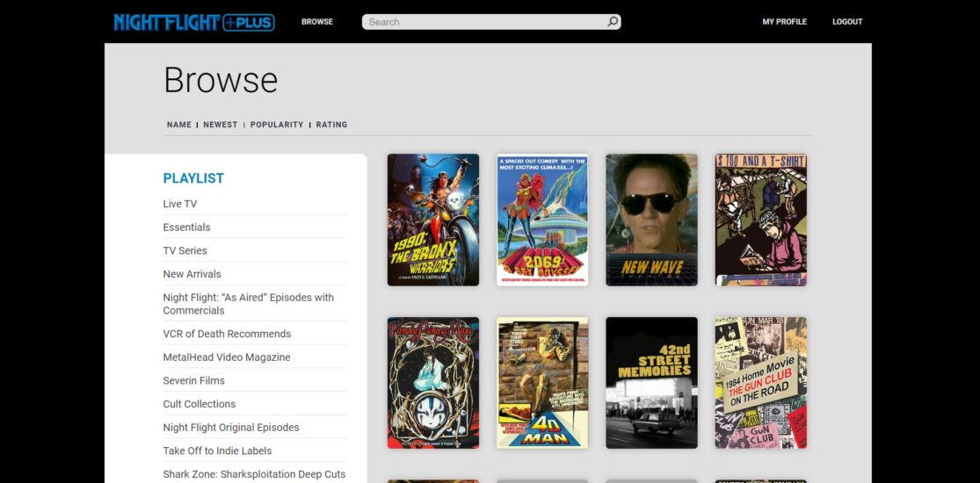Open the Live TV playlist
Viewport: 980px width, 483px height.
click(x=180, y=204)
